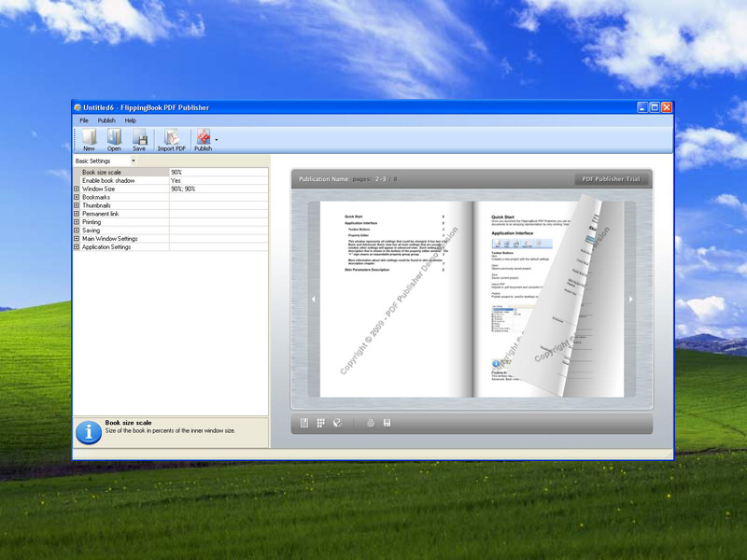747x560 pixels.
Task: Expand Application Settings group
Action: click(77, 247)
